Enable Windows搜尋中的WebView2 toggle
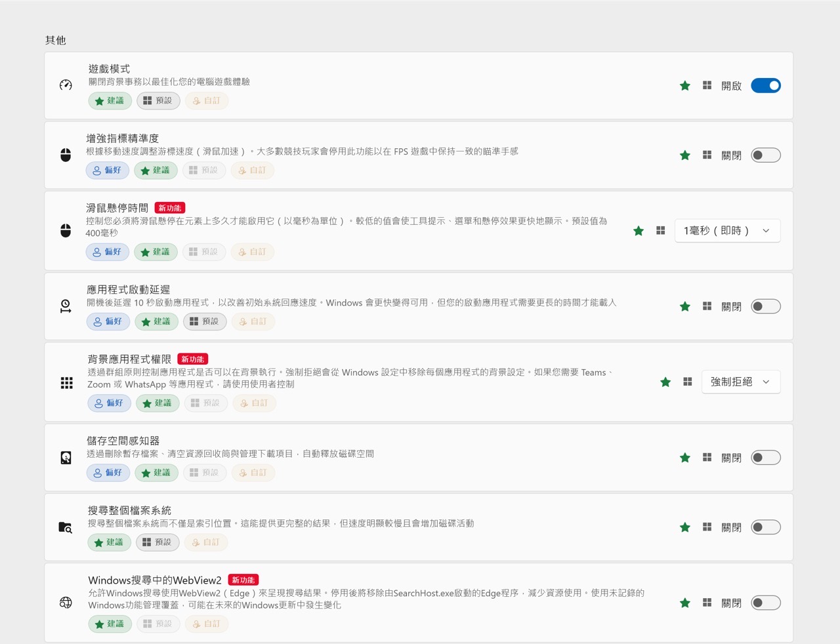Image resolution: width=840 pixels, height=644 pixels. click(766, 603)
